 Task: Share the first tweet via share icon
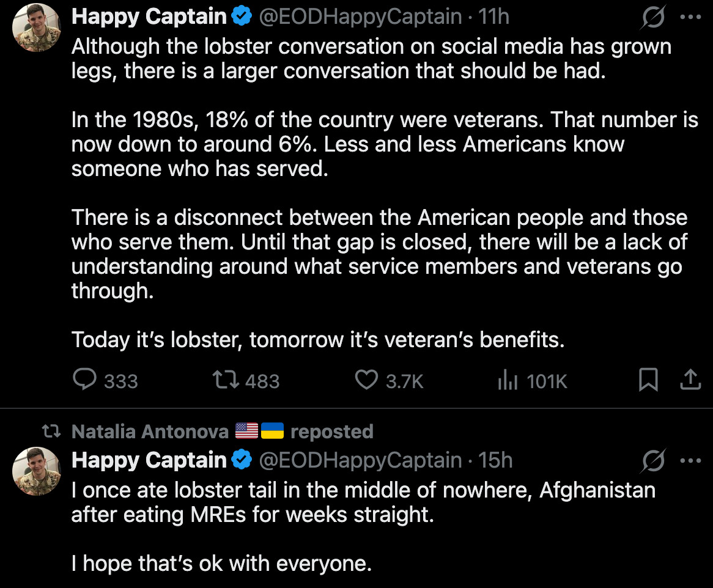[x=690, y=380]
